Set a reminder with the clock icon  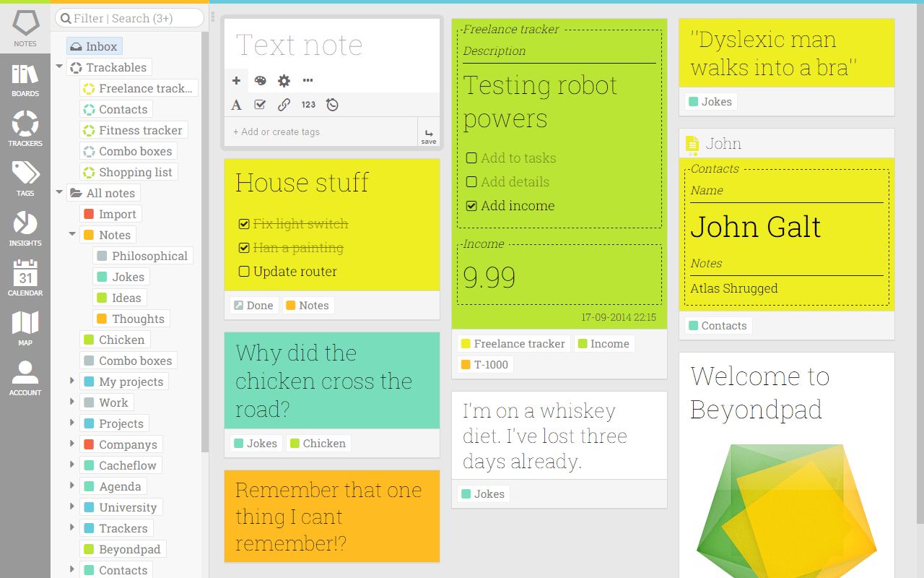coord(332,105)
